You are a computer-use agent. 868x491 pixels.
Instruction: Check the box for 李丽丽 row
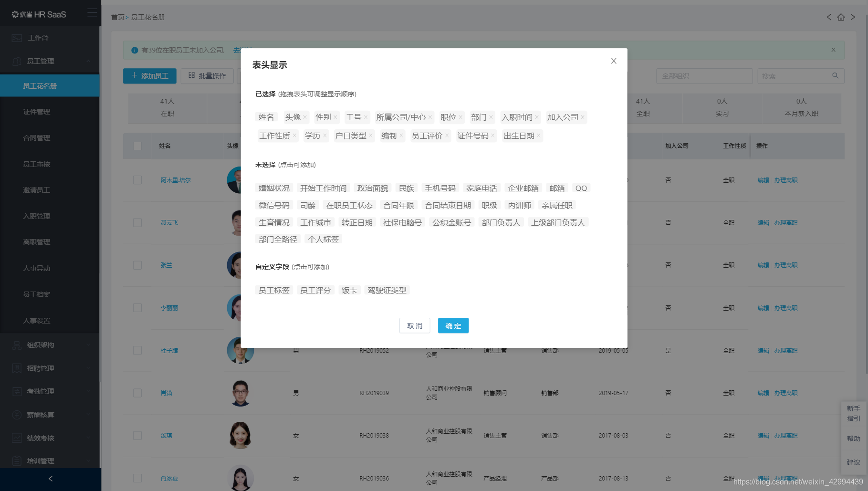pos(137,308)
